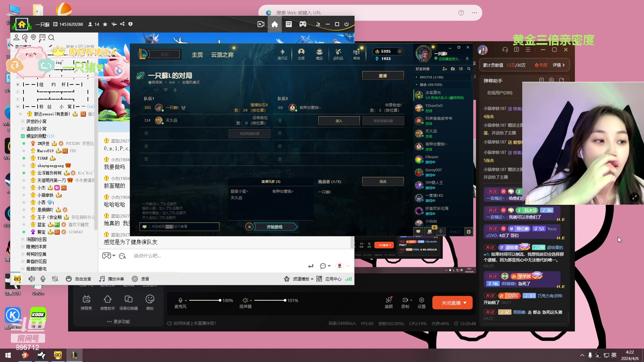Click the 战利品 loot icon in League client
The height and width of the screenshot is (362, 644).
pyautogui.click(x=338, y=54)
